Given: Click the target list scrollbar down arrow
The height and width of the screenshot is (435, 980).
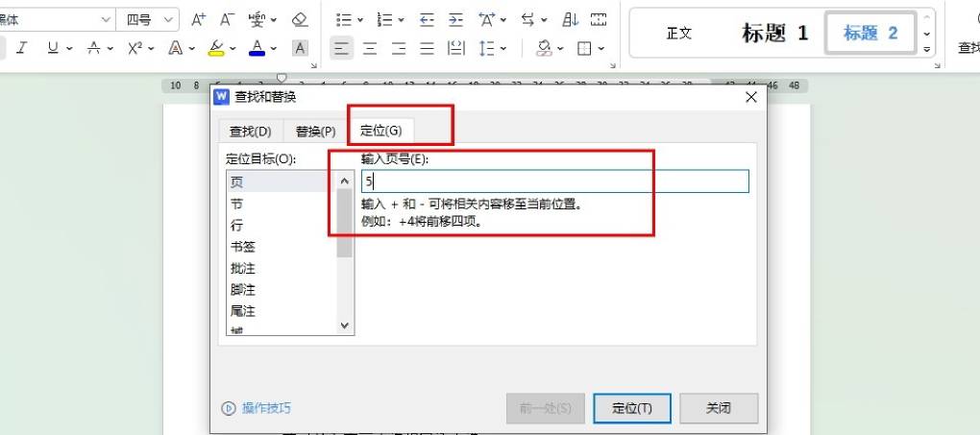Looking at the screenshot, I should coord(344,325).
